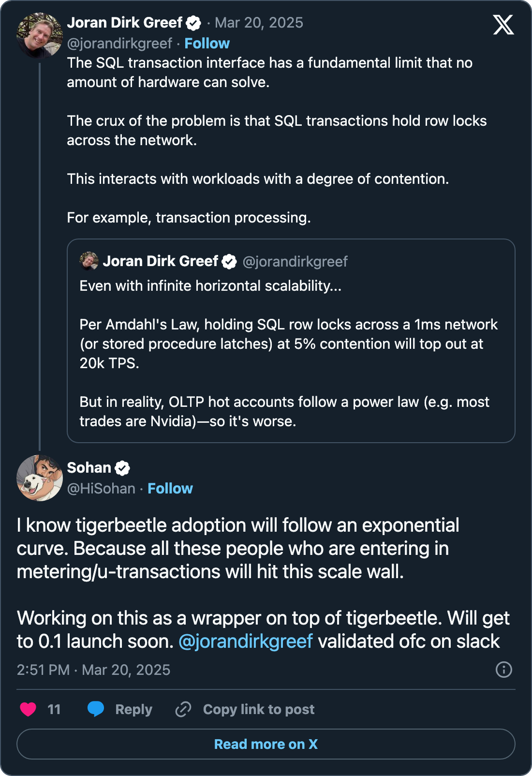Follow @jorandirkgreef
Screen dimensions: 532x776
(207, 44)
